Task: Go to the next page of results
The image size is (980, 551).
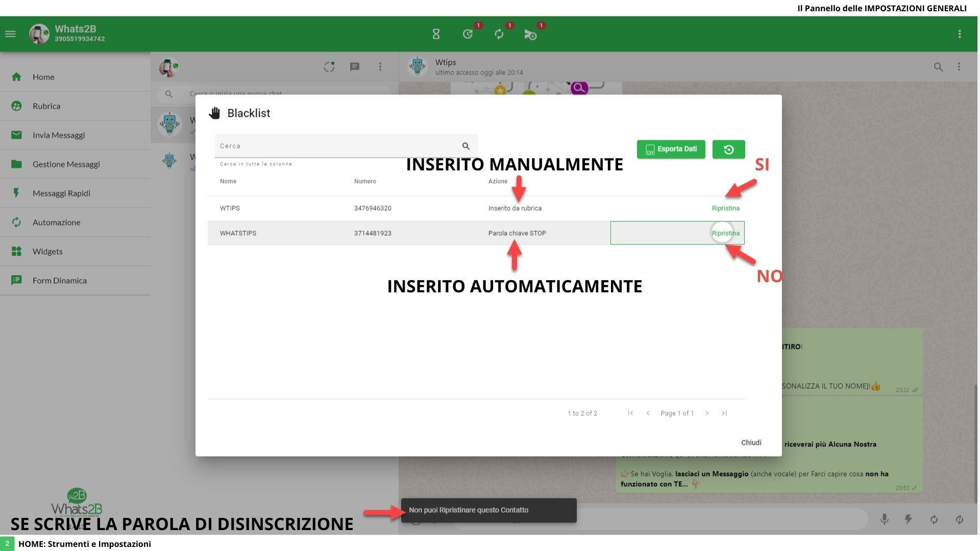Action: 707,413
